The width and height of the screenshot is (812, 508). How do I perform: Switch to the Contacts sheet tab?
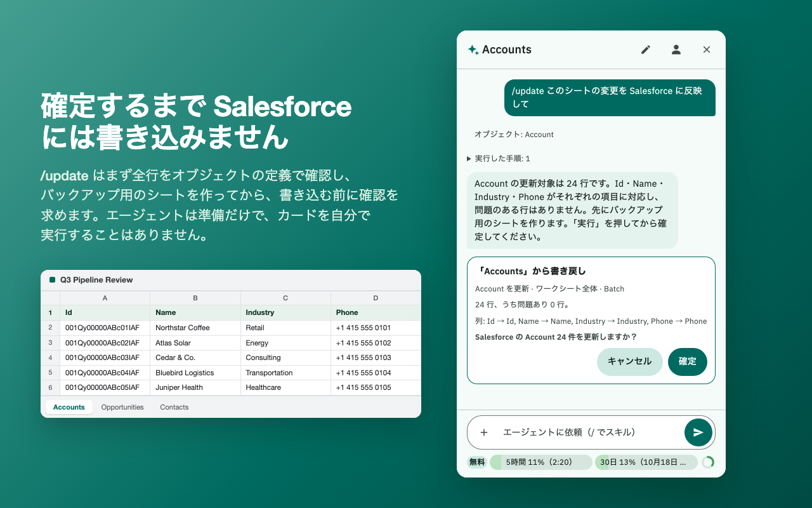pyautogui.click(x=174, y=407)
